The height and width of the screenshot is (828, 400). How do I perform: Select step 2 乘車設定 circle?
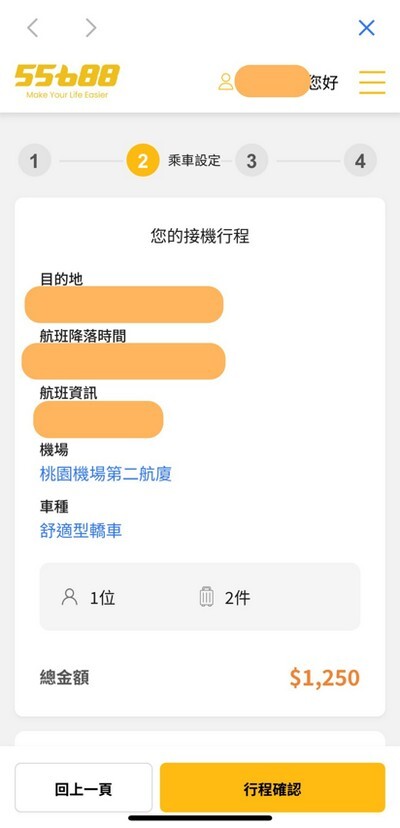pyautogui.click(x=143, y=160)
